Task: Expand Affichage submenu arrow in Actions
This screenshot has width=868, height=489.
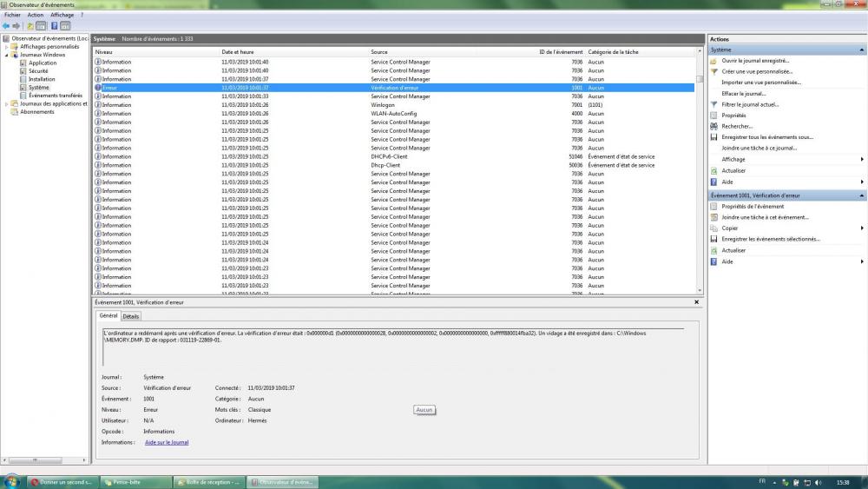Action: click(x=862, y=160)
